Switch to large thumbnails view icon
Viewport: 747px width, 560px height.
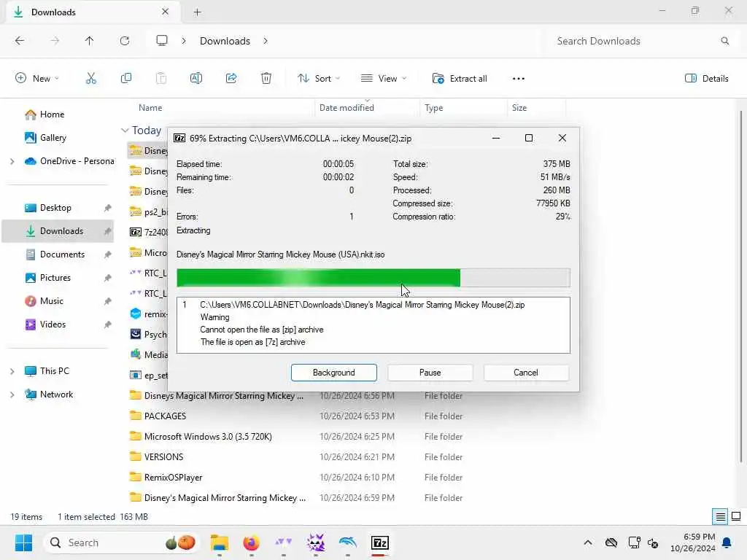click(736, 517)
